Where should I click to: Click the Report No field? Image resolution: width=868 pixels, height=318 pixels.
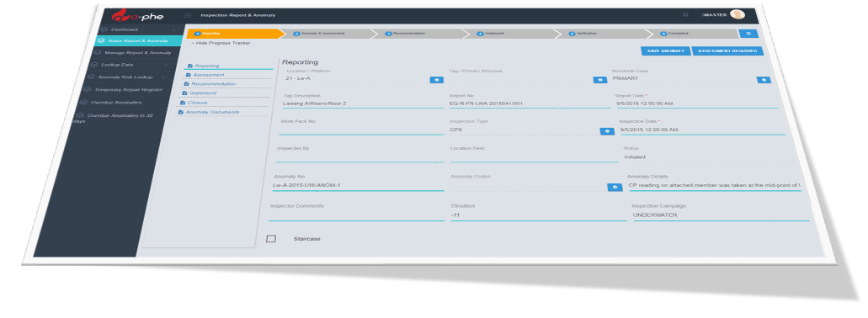coord(530,103)
